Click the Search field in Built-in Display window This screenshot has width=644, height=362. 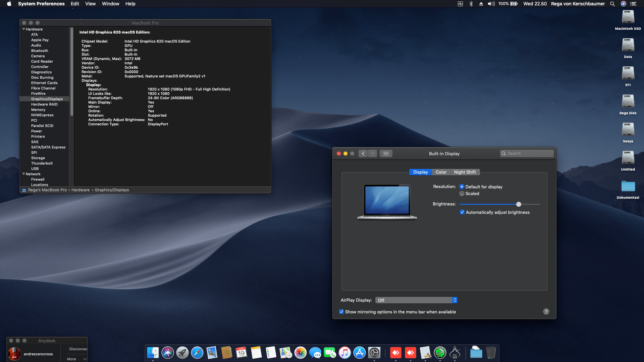click(527, 154)
